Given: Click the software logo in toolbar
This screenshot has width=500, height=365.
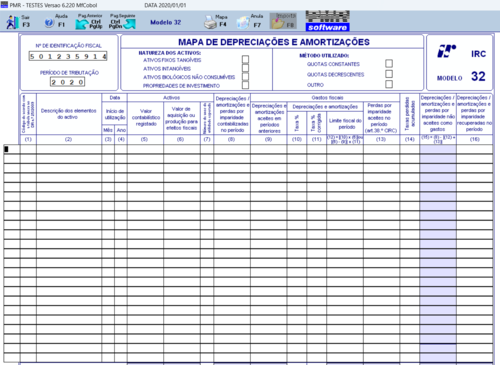Looking at the screenshot, I should [328, 21].
